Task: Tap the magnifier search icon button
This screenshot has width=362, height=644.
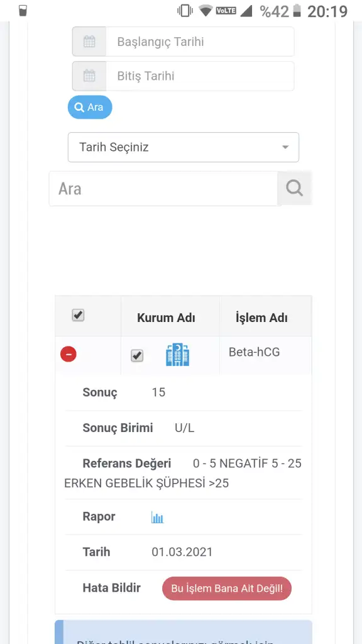Action: [294, 189]
